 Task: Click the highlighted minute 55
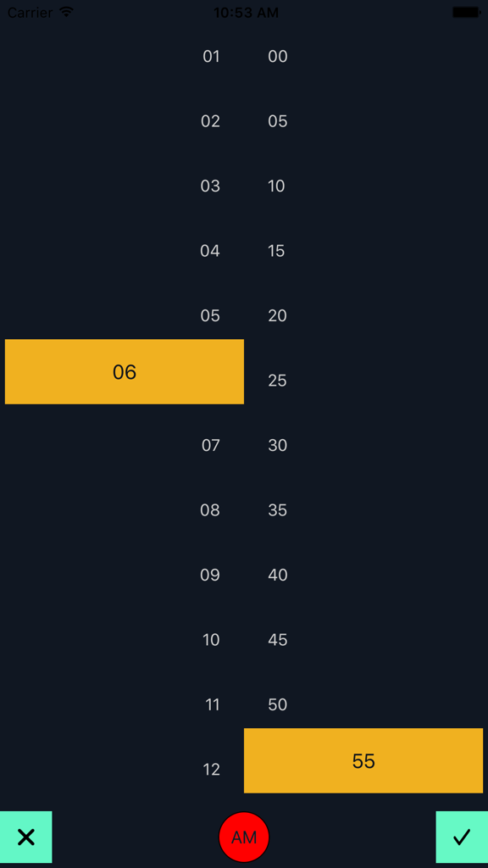point(363,760)
